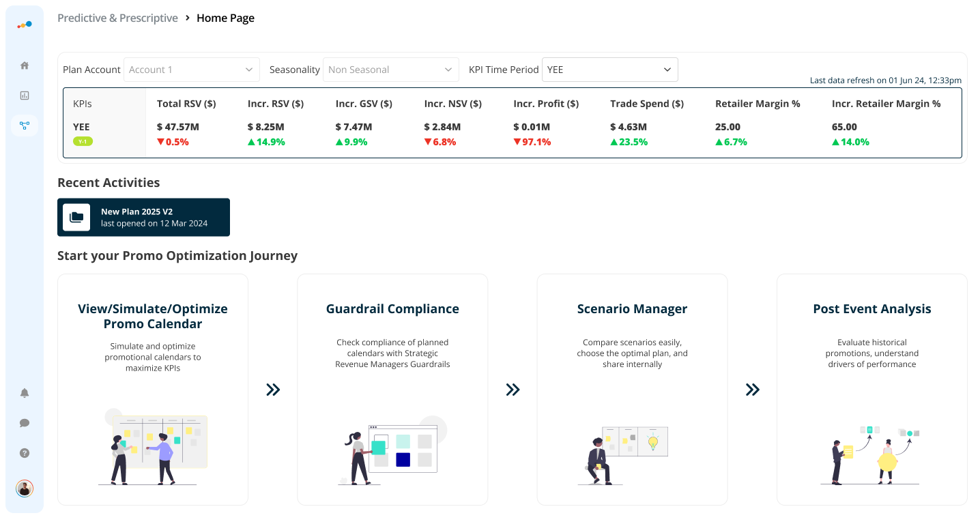Click the 25.00 Retailer Margin value
The height and width of the screenshot is (524, 980).
pyautogui.click(x=728, y=127)
